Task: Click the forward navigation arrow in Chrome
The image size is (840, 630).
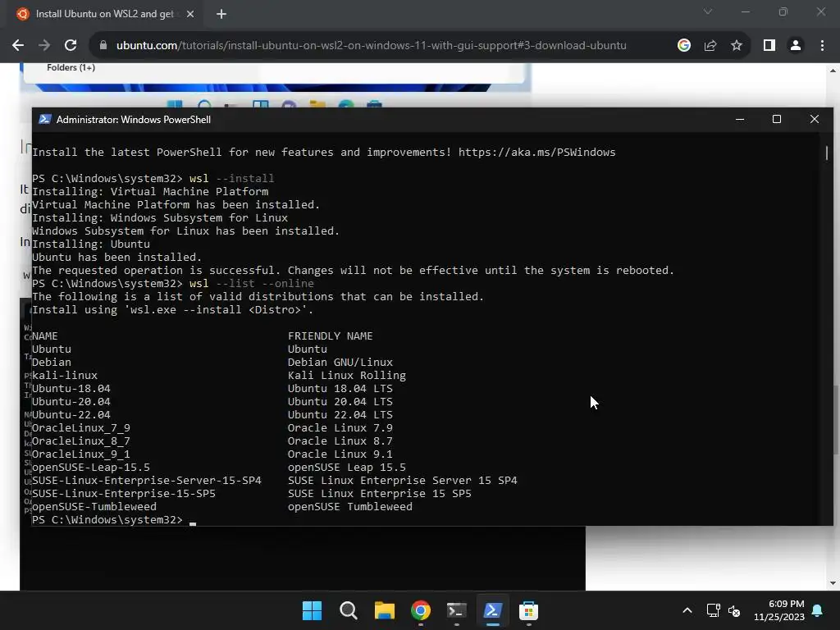Action: click(44, 46)
